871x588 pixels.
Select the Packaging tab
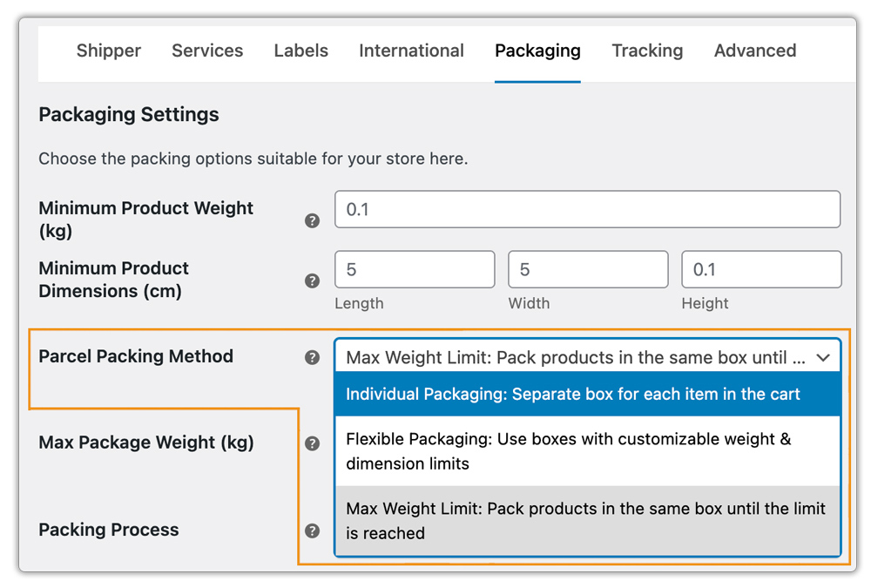(537, 51)
